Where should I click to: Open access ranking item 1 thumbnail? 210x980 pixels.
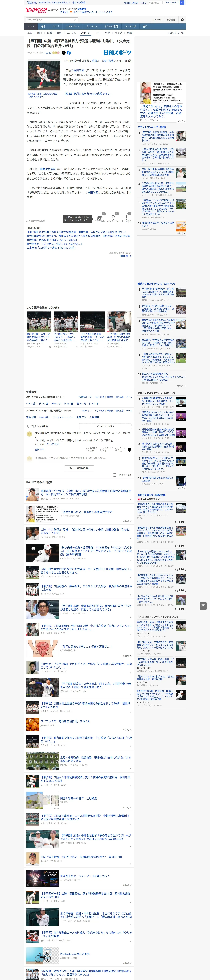pos(181,136)
